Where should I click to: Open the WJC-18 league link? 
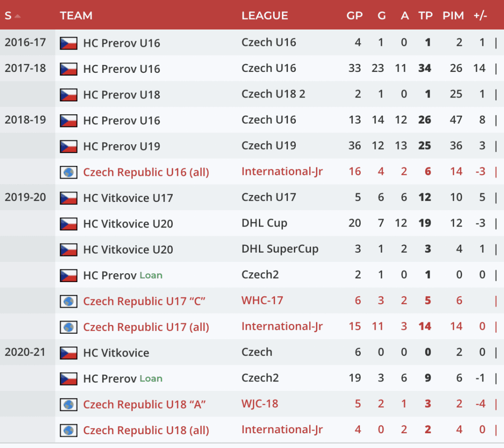click(259, 404)
